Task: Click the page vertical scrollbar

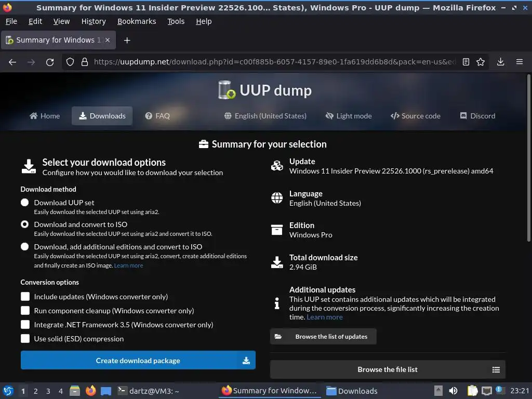Action: pos(528,158)
